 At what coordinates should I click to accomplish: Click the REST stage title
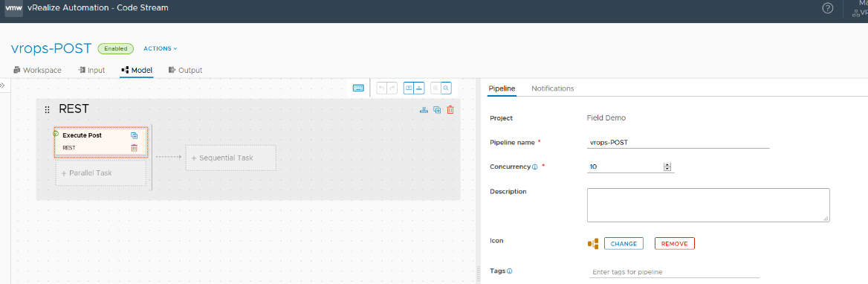tap(74, 109)
